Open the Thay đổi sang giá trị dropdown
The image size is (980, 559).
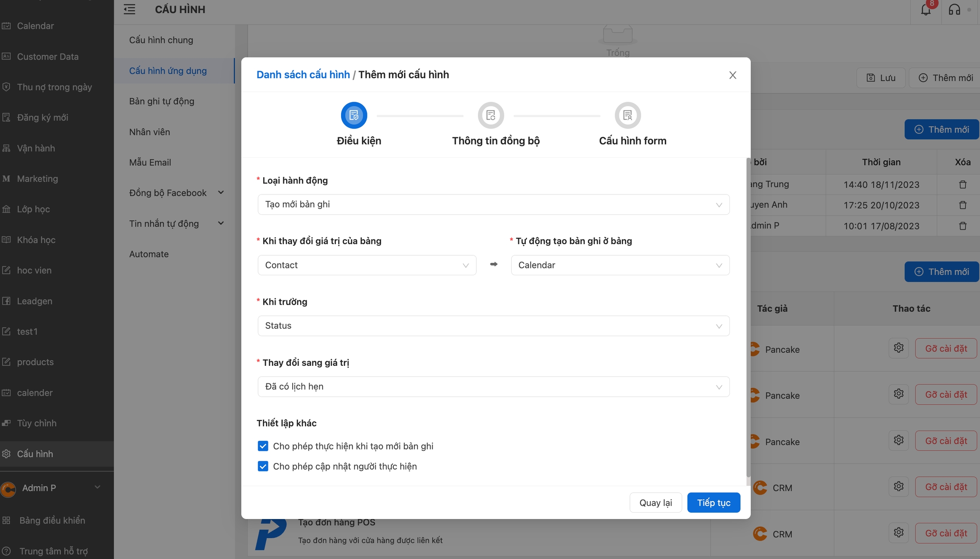click(x=493, y=387)
